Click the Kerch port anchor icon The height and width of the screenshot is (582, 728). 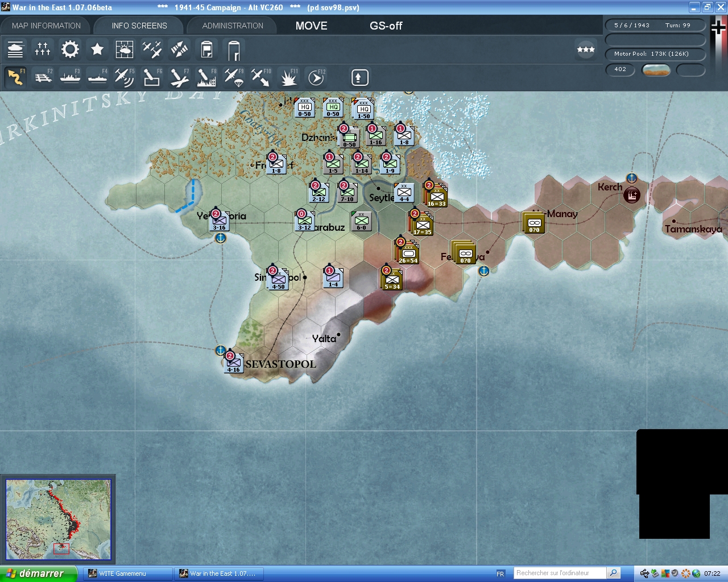tap(631, 178)
